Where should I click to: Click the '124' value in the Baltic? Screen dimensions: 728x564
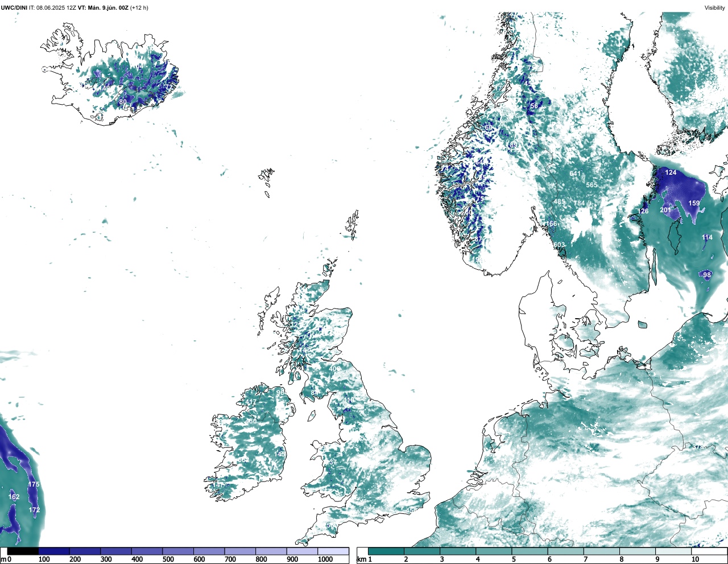click(671, 172)
